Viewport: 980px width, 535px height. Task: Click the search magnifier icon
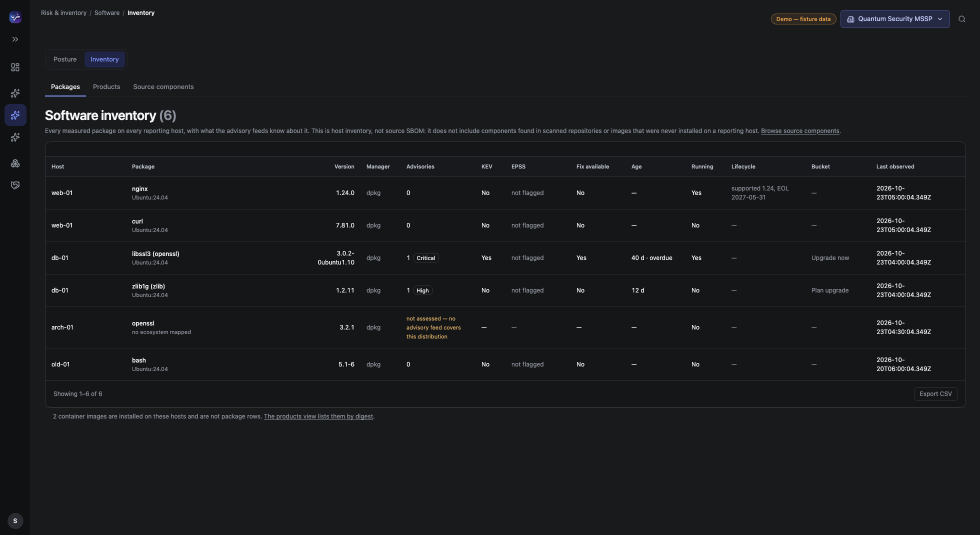tap(961, 19)
